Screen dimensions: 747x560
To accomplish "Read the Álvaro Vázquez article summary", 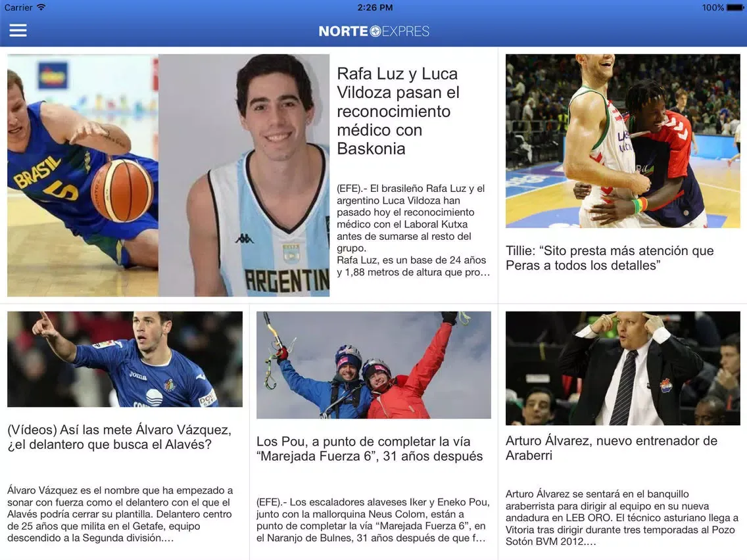I will [x=120, y=514].
